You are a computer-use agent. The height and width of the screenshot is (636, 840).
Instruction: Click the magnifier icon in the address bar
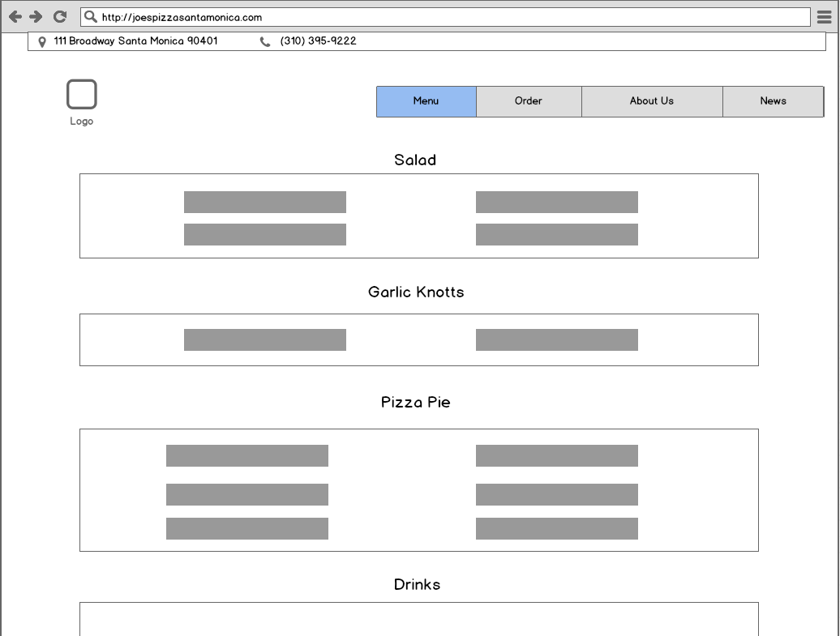click(91, 17)
